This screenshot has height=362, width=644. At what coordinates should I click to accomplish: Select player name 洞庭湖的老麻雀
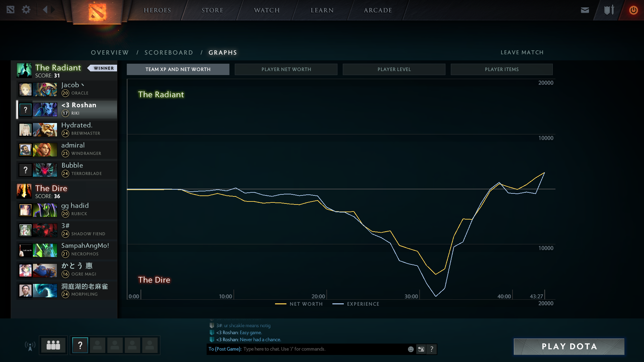click(x=85, y=286)
